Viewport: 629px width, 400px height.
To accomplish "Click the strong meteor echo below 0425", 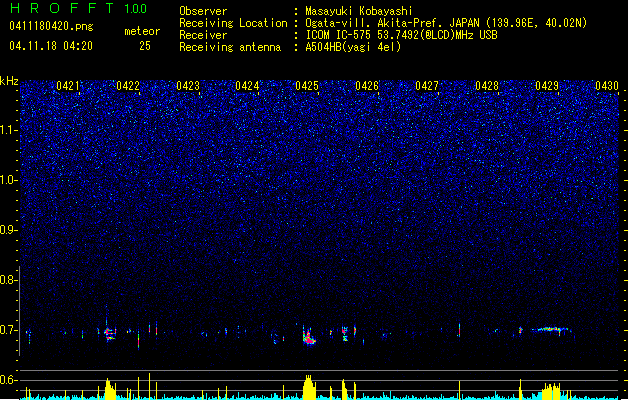I will click(x=309, y=336).
